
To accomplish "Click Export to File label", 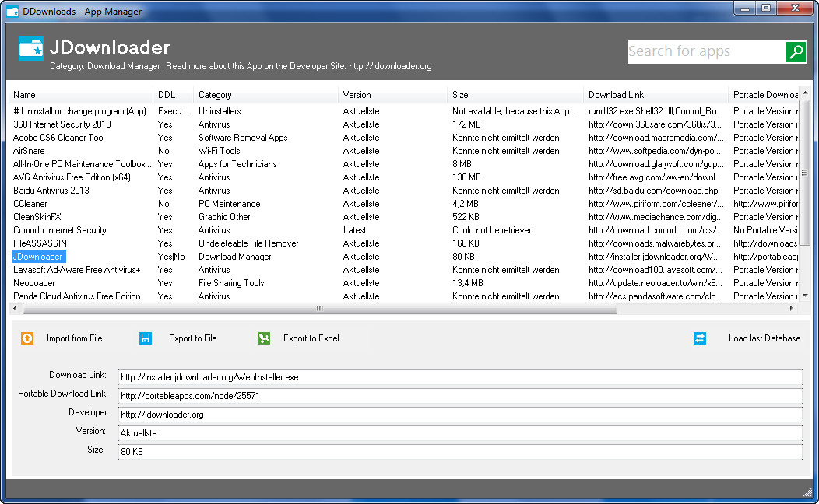I will pos(193,338).
